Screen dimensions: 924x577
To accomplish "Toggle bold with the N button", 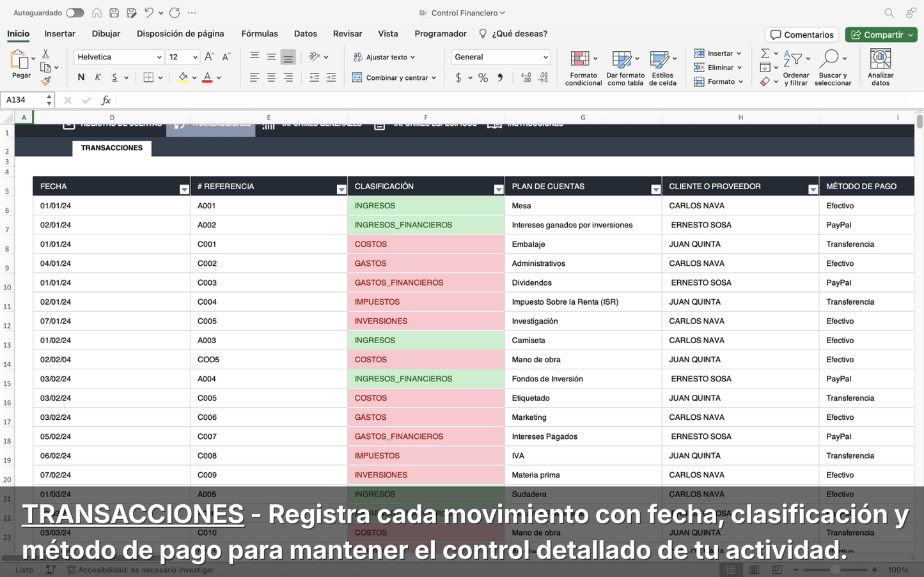I will (80, 77).
